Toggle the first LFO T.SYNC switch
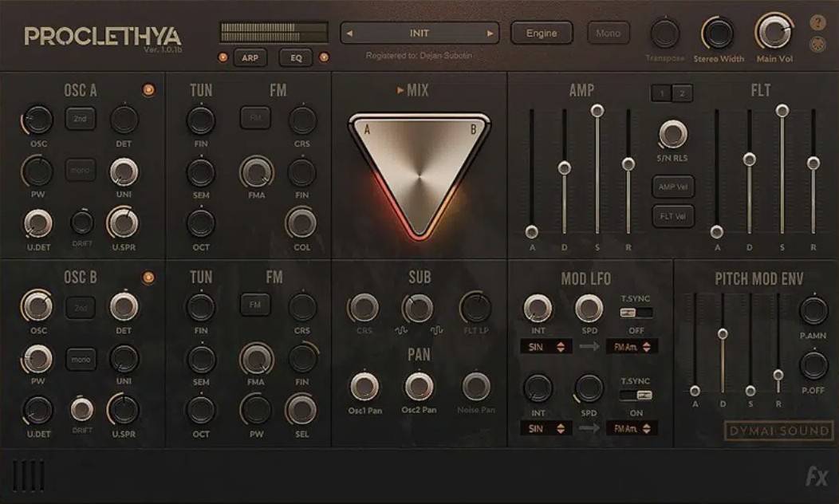This screenshot has width=839, height=504. click(636, 313)
